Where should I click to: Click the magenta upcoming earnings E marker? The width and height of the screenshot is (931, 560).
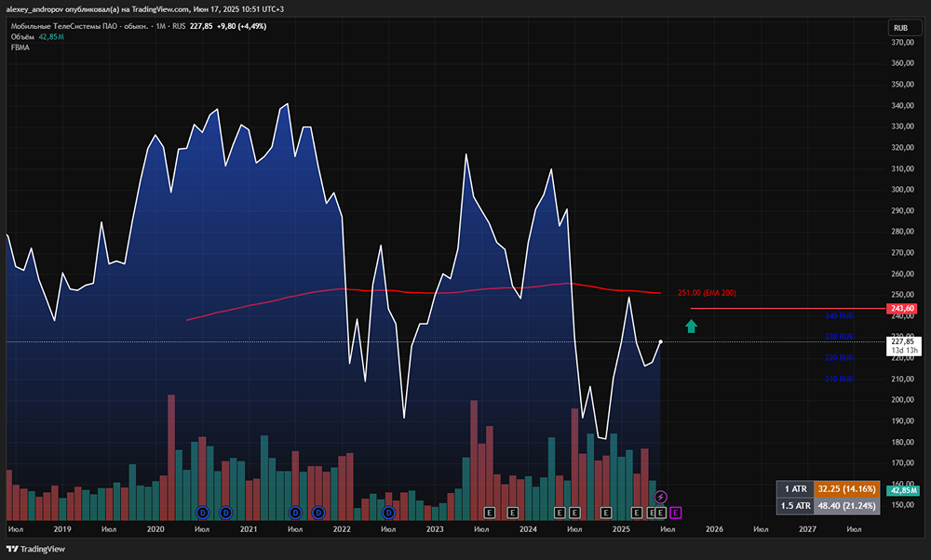coord(676,513)
